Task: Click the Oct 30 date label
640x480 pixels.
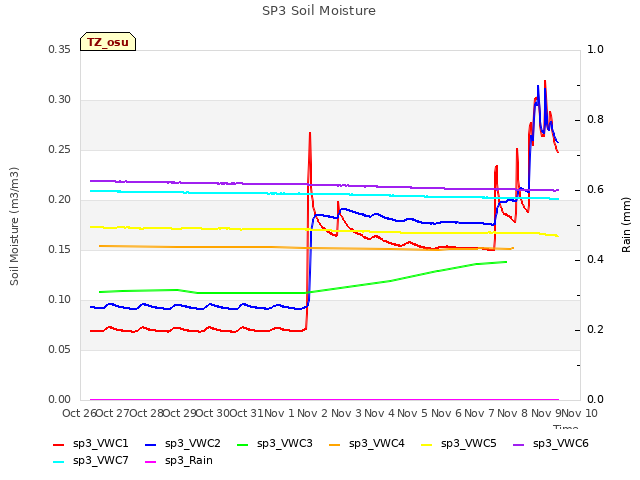Action: coord(213,414)
